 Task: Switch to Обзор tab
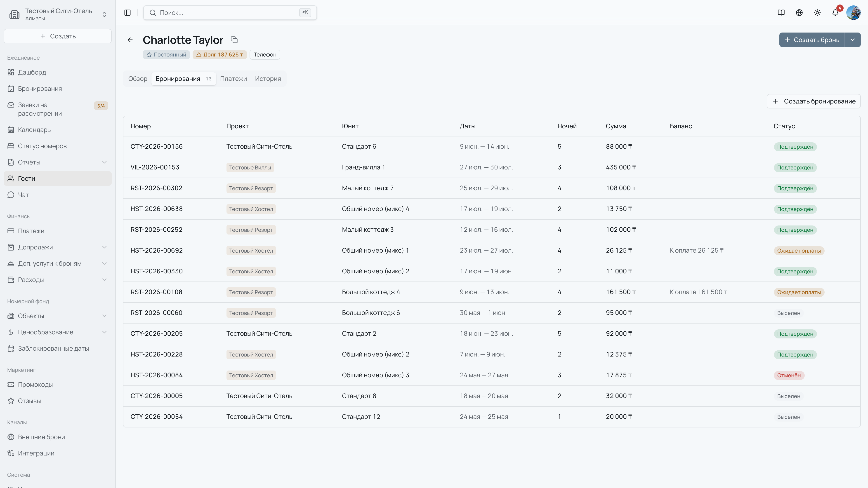coord(138,79)
